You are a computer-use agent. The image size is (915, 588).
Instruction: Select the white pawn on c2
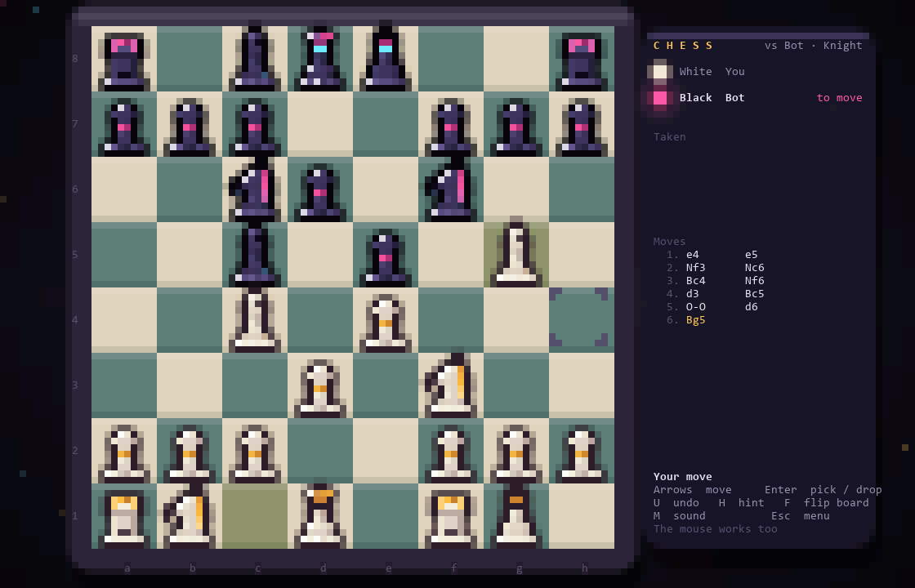tap(254, 454)
